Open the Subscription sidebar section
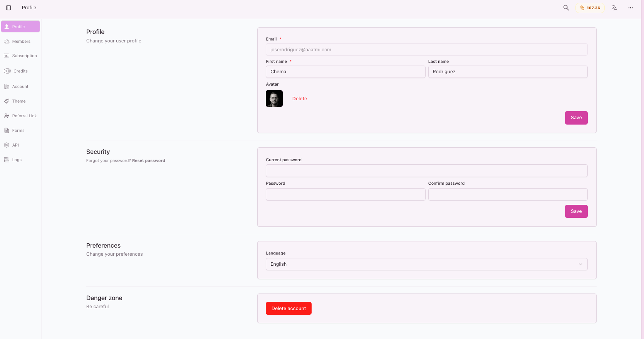Viewport: 644px width, 339px height. 21,56
